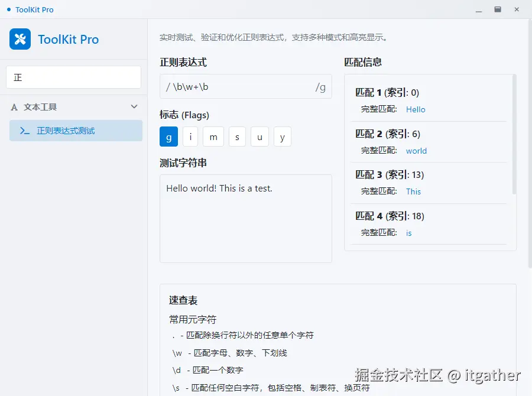
Task: Click the main page vertical scrollbar
Action: (530, 144)
